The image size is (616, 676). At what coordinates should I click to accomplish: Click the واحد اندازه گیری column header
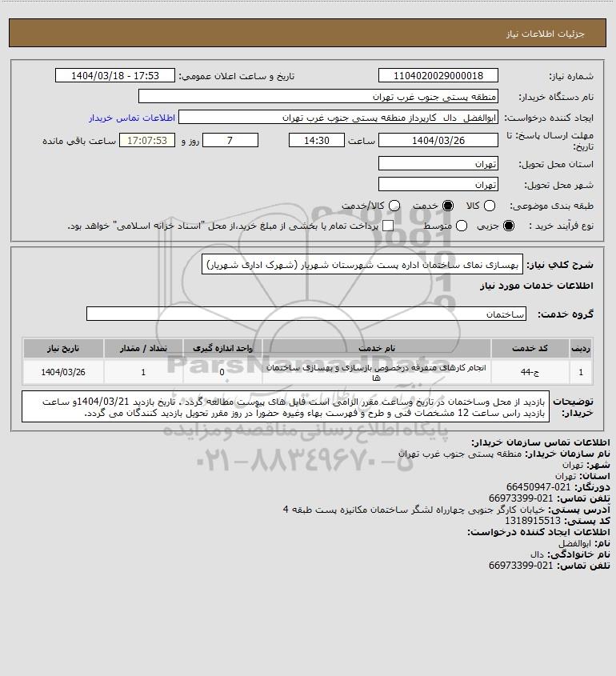click(222, 348)
